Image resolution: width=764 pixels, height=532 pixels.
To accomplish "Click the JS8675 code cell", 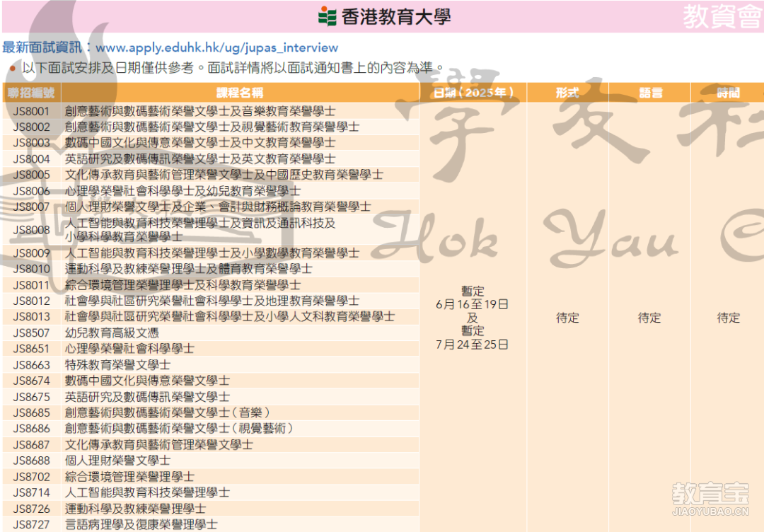I will 31,397.
